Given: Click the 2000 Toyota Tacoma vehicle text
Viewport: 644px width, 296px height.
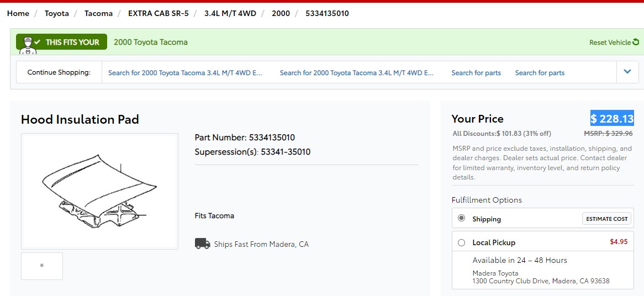Looking at the screenshot, I should click(x=151, y=42).
